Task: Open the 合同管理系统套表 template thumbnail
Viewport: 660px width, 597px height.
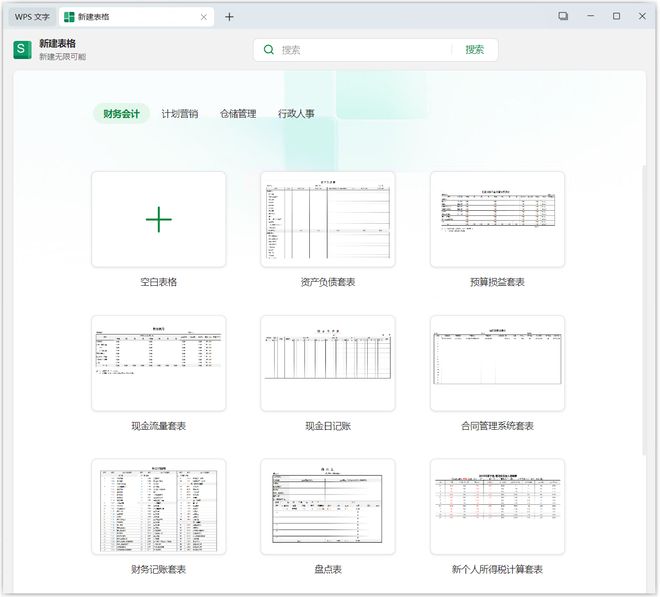Action: point(497,363)
